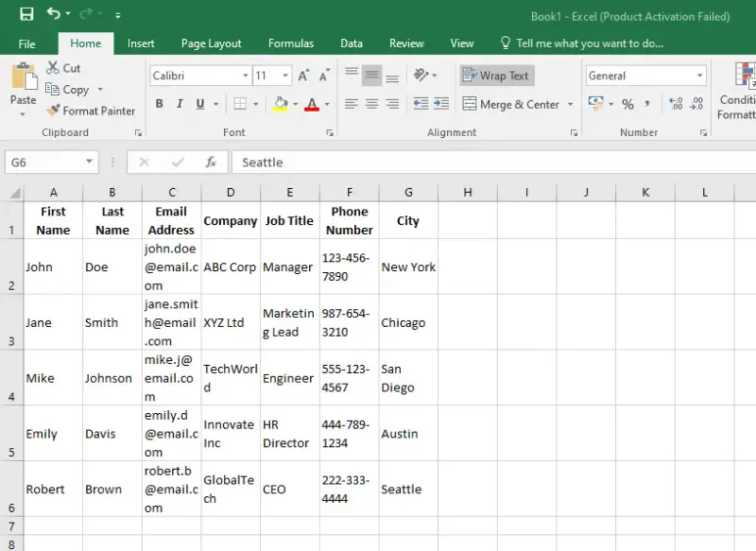
Task: Click the Conditional Formatting icon
Action: (x=744, y=77)
